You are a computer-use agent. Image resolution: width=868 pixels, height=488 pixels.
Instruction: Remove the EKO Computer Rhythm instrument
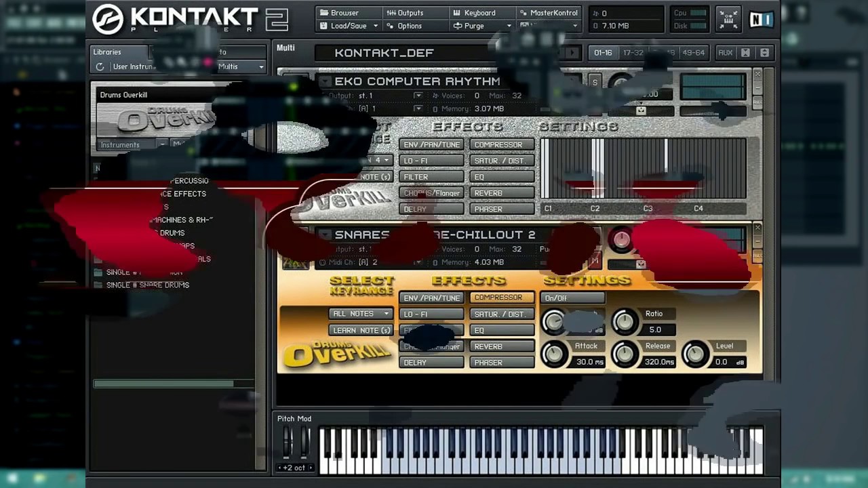click(757, 74)
